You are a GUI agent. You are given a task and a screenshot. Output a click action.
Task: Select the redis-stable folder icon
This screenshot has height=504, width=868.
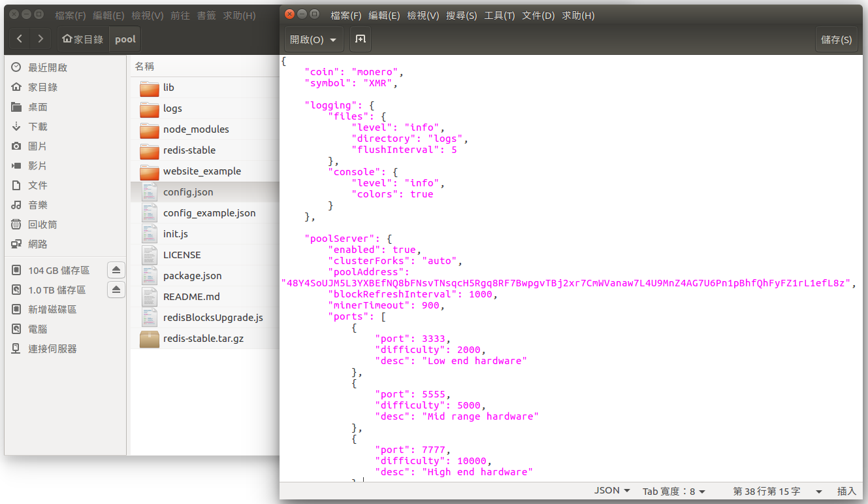click(150, 150)
